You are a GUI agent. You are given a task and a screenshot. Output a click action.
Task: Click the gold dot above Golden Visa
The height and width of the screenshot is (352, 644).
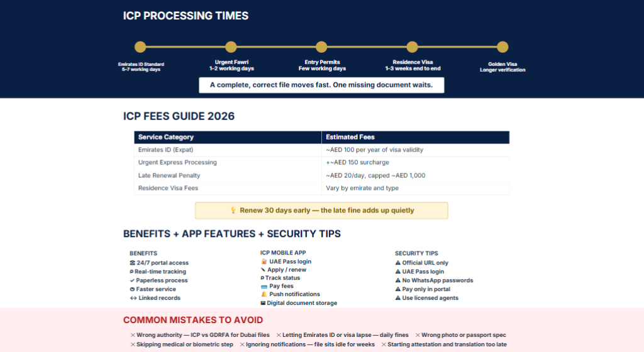pos(502,47)
